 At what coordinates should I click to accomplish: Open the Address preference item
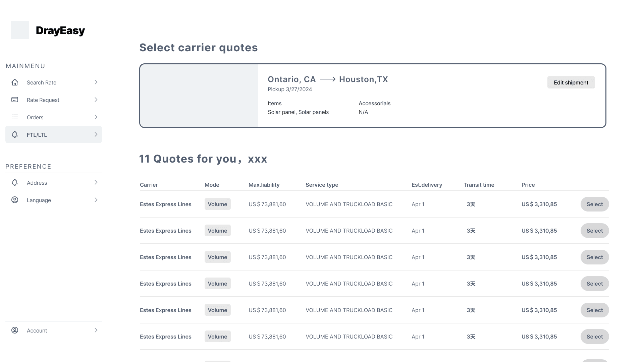(37, 183)
